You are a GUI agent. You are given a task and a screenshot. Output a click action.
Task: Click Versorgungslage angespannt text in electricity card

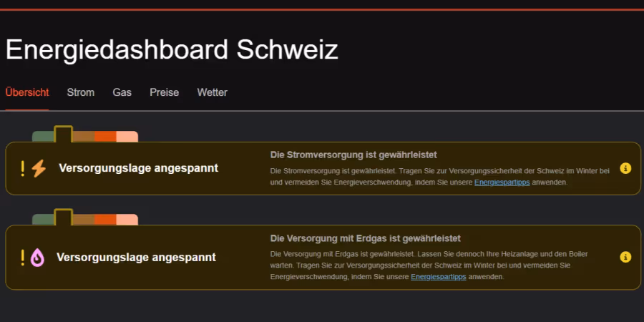click(138, 168)
